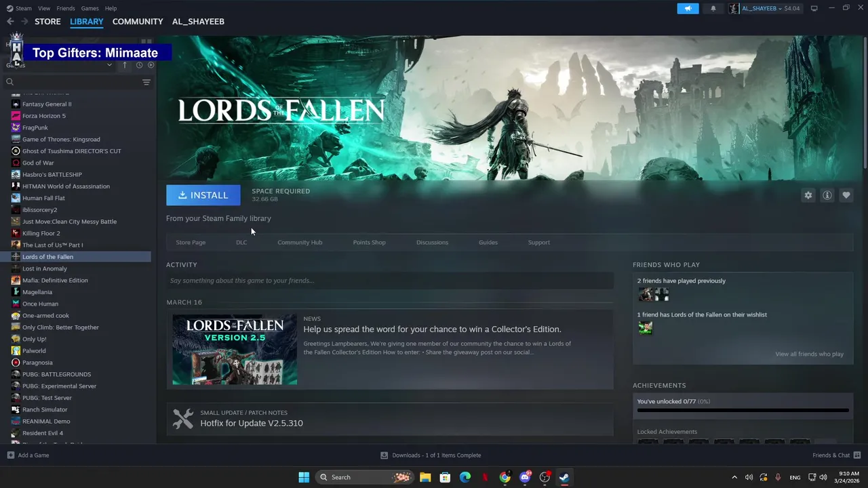Viewport: 868px width, 488px height.
Task: Select PUBG: BATTLEGROUNDS in library
Action: click(56, 375)
